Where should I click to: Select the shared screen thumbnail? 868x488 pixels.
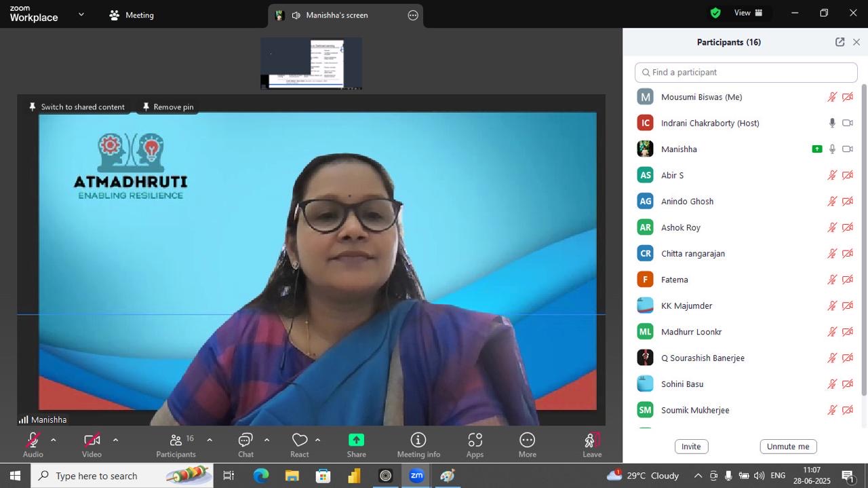click(x=311, y=63)
